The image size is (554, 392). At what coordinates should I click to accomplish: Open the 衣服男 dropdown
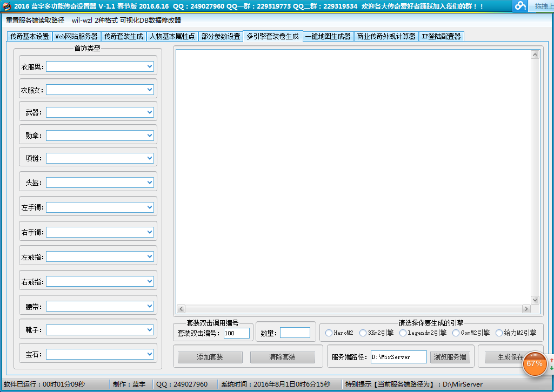pyautogui.click(x=150, y=66)
